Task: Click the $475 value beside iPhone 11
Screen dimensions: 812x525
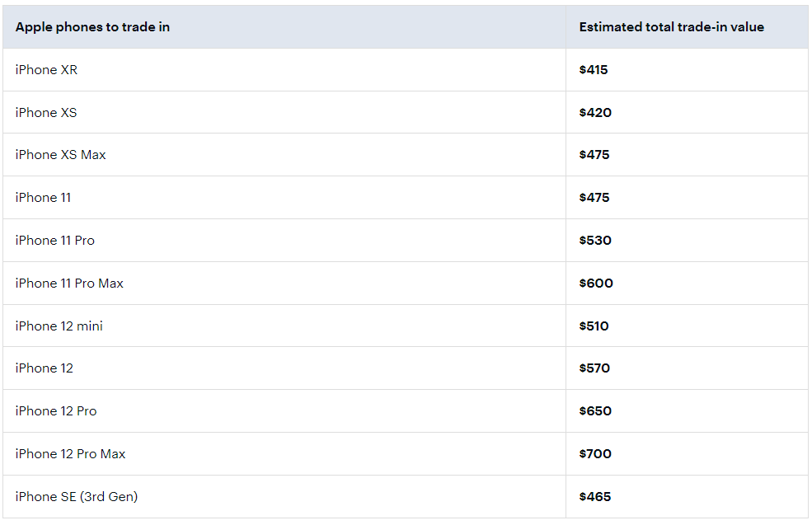Action: point(594,198)
